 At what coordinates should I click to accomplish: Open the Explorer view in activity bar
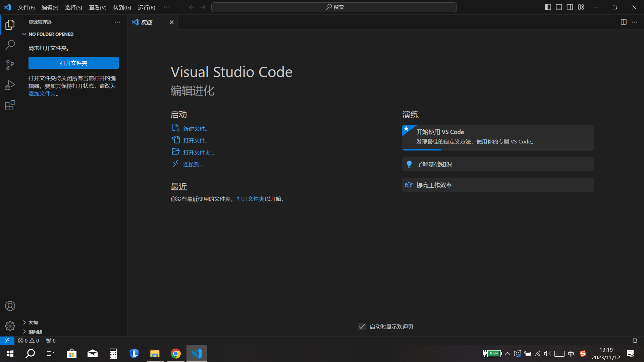[x=10, y=24]
